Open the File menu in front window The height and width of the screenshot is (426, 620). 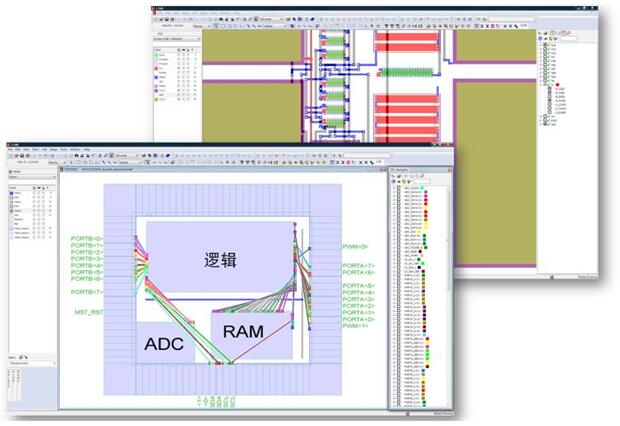pyautogui.click(x=10, y=149)
